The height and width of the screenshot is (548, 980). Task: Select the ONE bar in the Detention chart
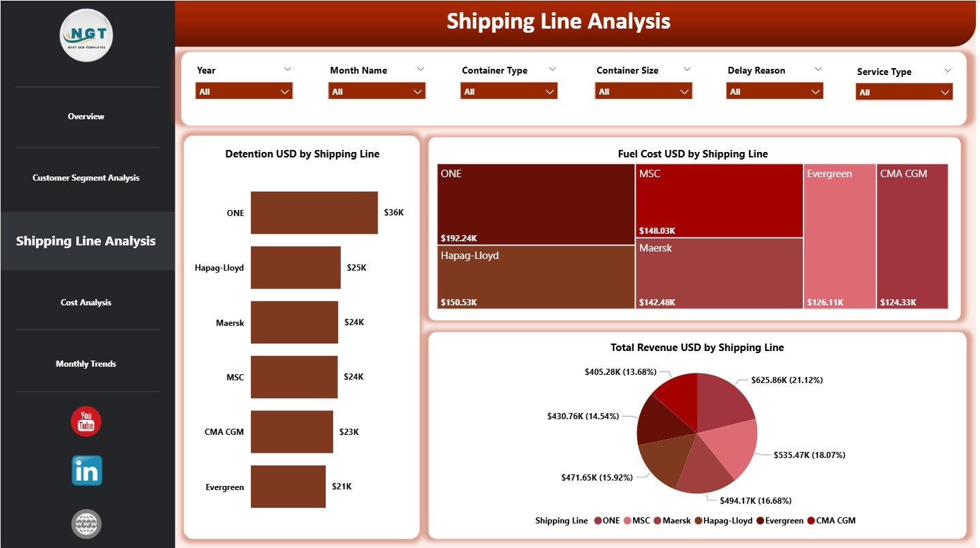[313, 213]
